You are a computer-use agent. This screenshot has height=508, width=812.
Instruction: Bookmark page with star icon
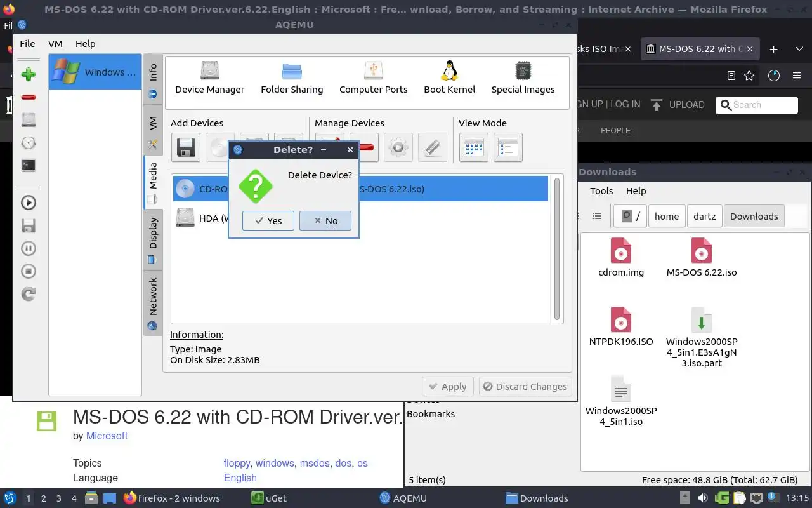pyautogui.click(x=749, y=76)
